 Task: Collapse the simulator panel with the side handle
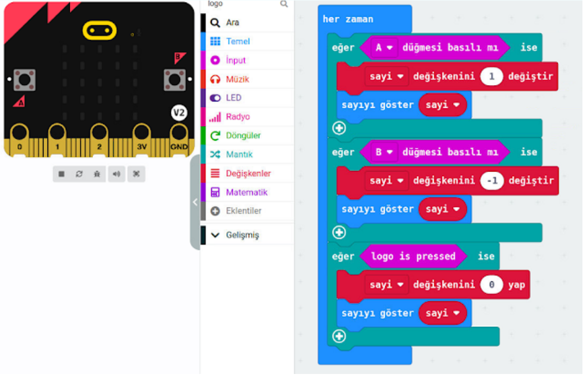tap(195, 202)
